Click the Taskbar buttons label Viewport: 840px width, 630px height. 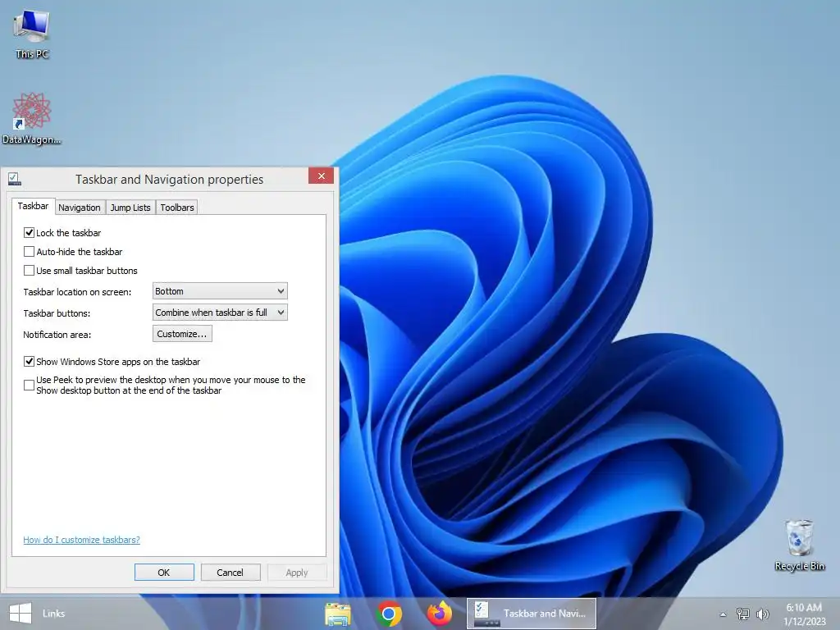[57, 313]
